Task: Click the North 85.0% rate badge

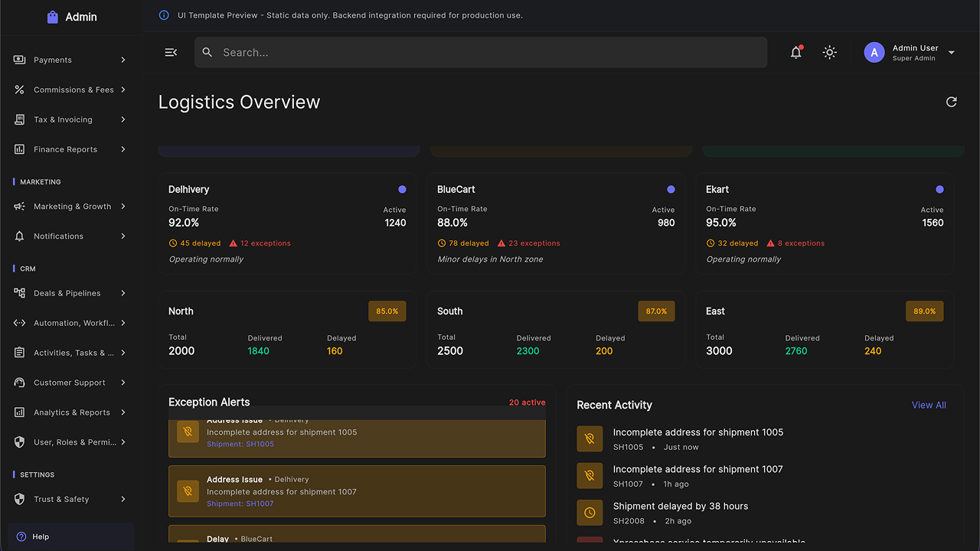Action: pos(387,311)
